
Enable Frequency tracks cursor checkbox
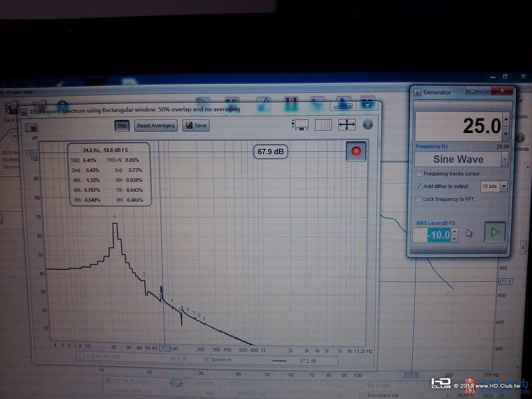point(419,174)
